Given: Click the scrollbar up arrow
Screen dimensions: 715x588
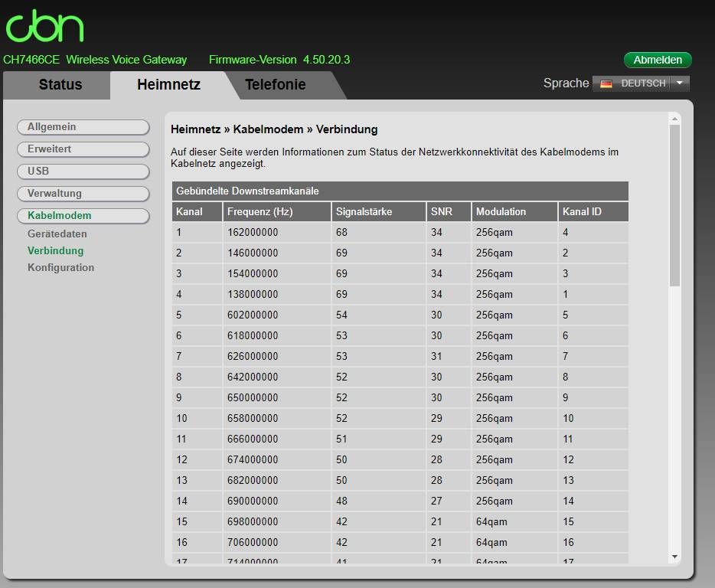Looking at the screenshot, I should (x=675, y=119).
